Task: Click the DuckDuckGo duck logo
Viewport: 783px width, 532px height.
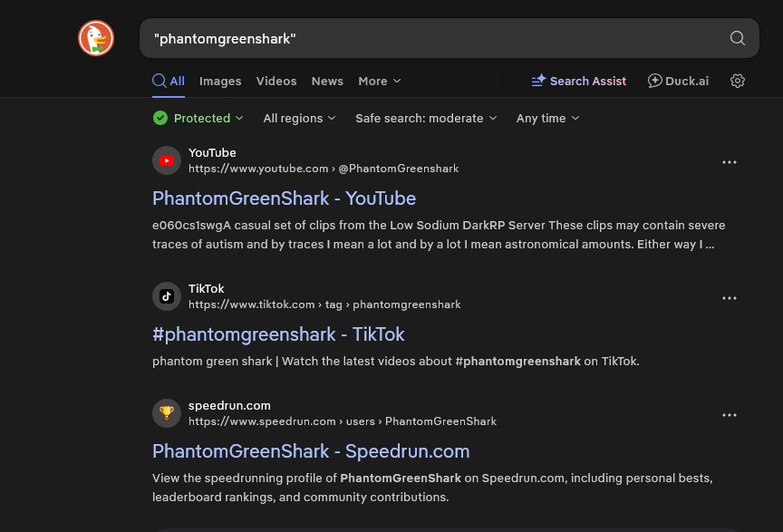Action: tap(96, 38)
